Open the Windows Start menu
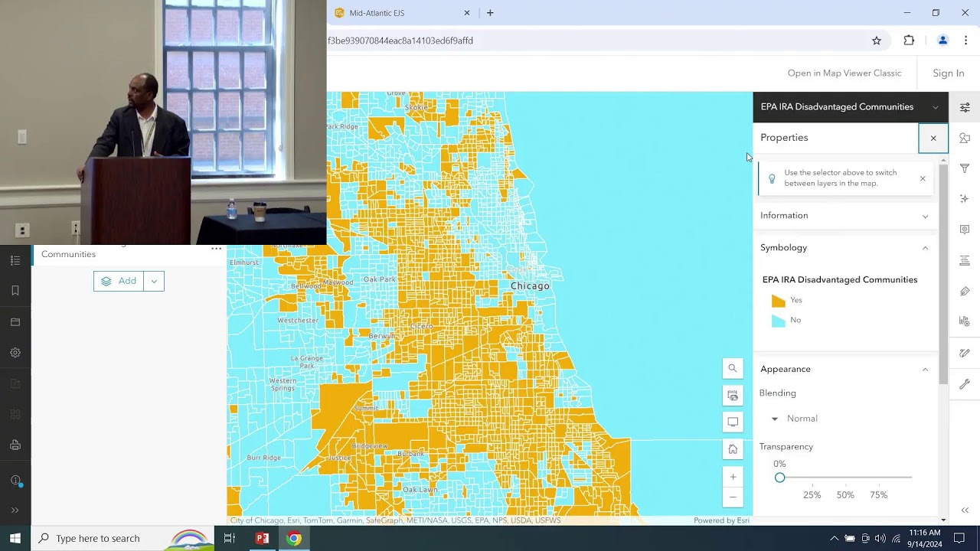 (x=15, y=539)
